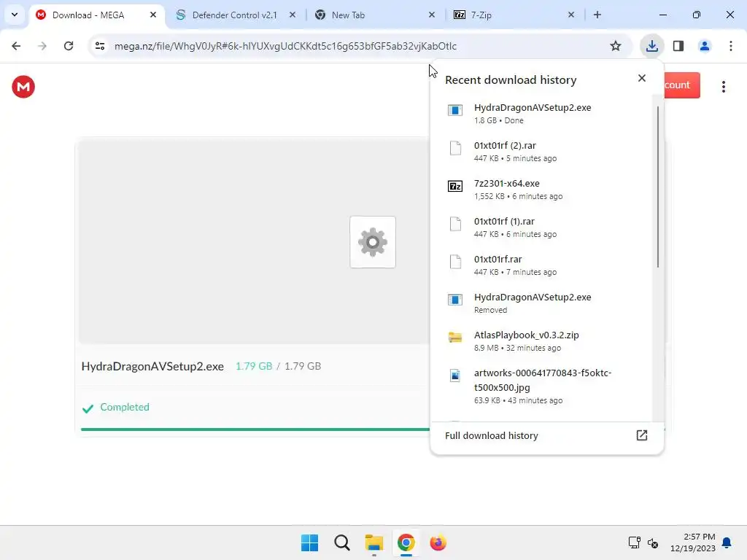Open File Explorer from taskbar
The height and width of the screenshot is (560, 747).
click(x=374, y=542)
